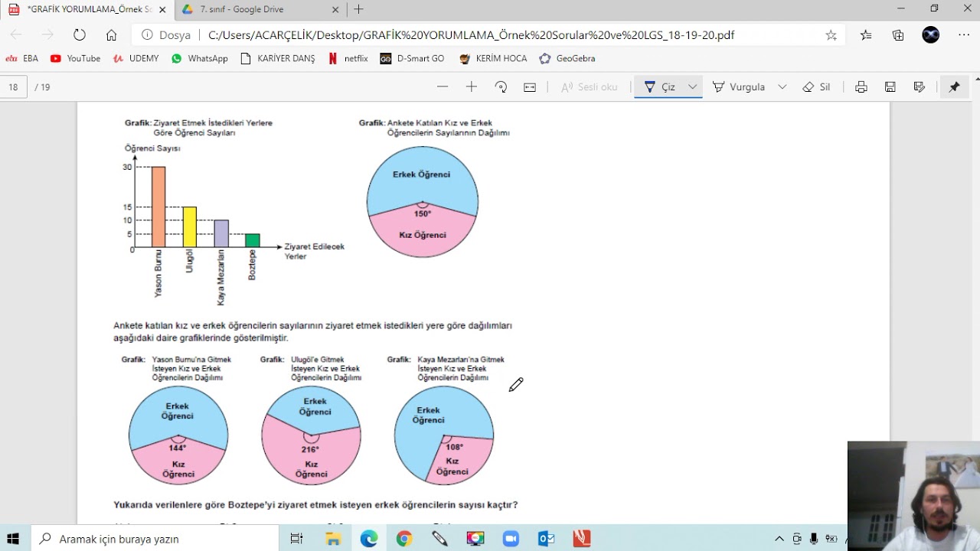
Task: Click the page number field showing 18
Action: point(14,87)
